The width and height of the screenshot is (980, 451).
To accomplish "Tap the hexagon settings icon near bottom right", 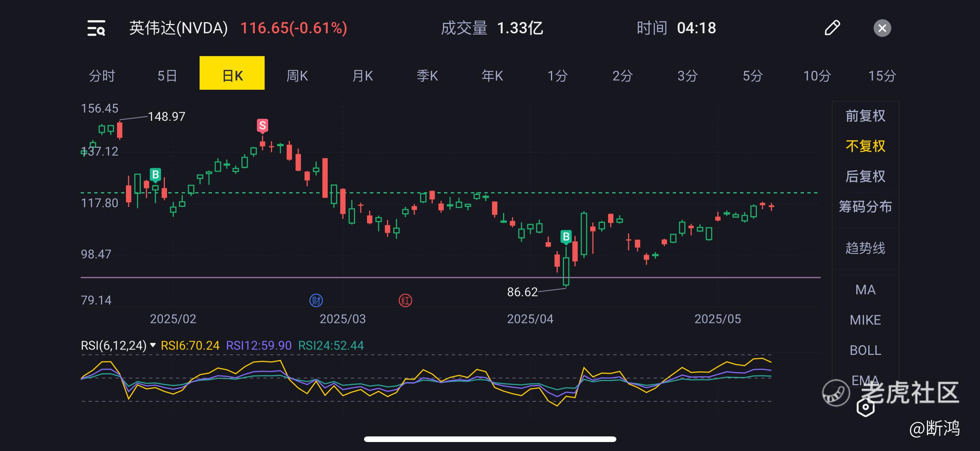I will point(866,407).
